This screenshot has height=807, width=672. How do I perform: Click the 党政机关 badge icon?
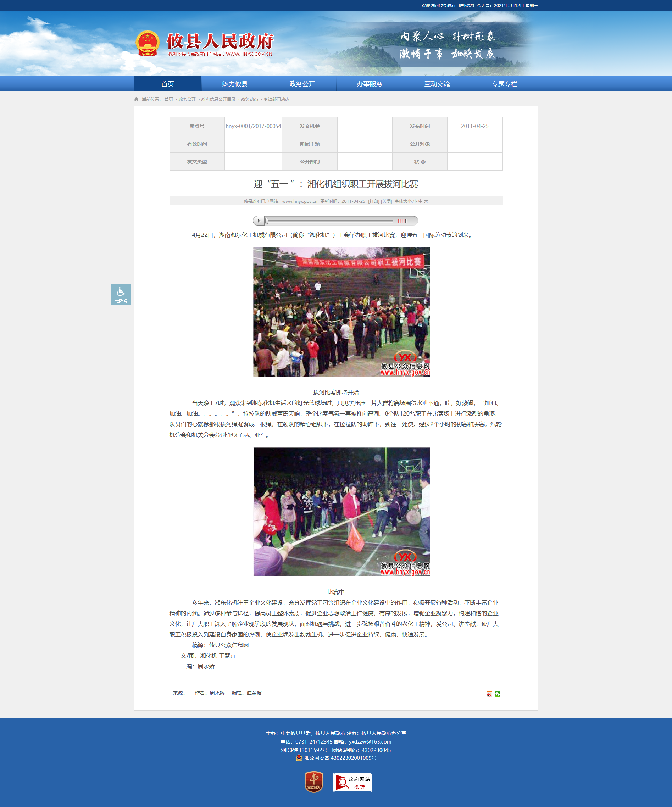point(314,782)
